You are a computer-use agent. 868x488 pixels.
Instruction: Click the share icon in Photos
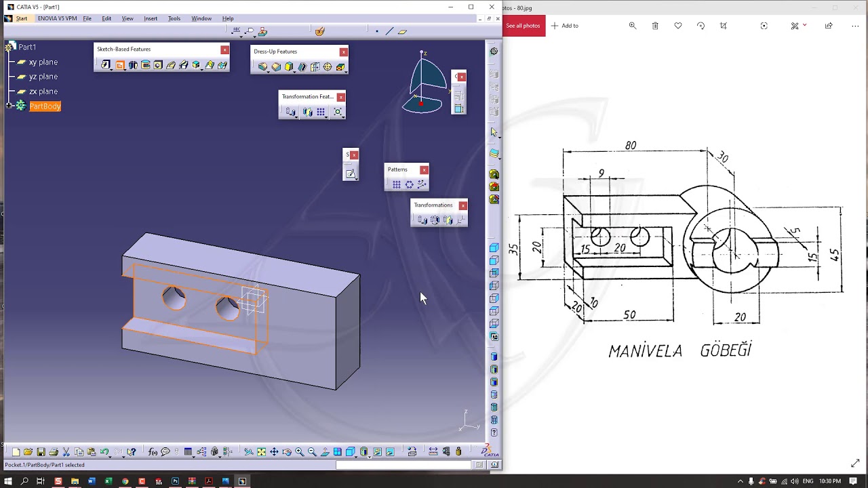[829, 26]
